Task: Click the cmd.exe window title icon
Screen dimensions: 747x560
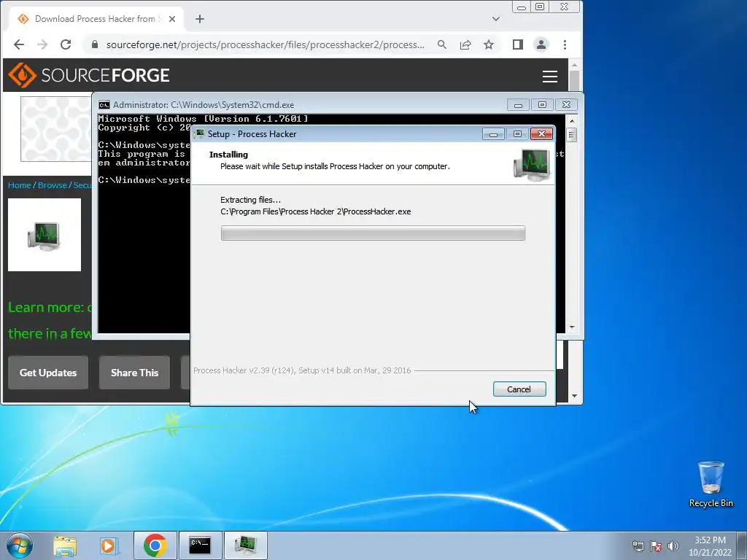Action: tap(104, 105)
